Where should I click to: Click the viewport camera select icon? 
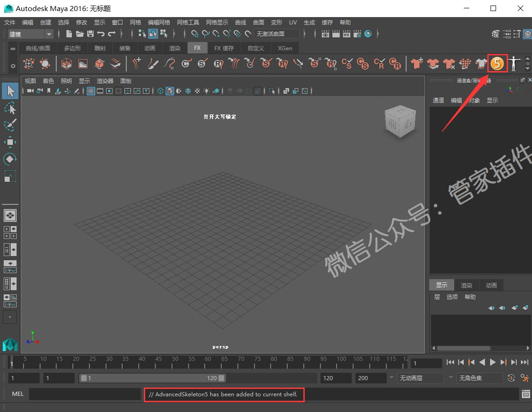coord(30,91)
